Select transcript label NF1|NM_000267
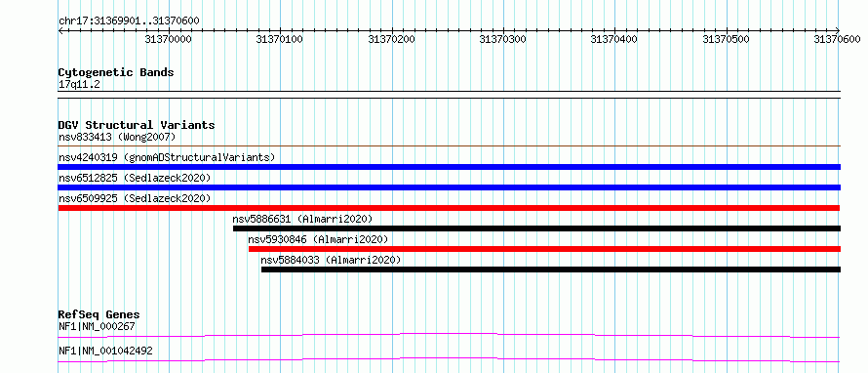The height and width of the screenshot is (373, 868). (97, 326)
